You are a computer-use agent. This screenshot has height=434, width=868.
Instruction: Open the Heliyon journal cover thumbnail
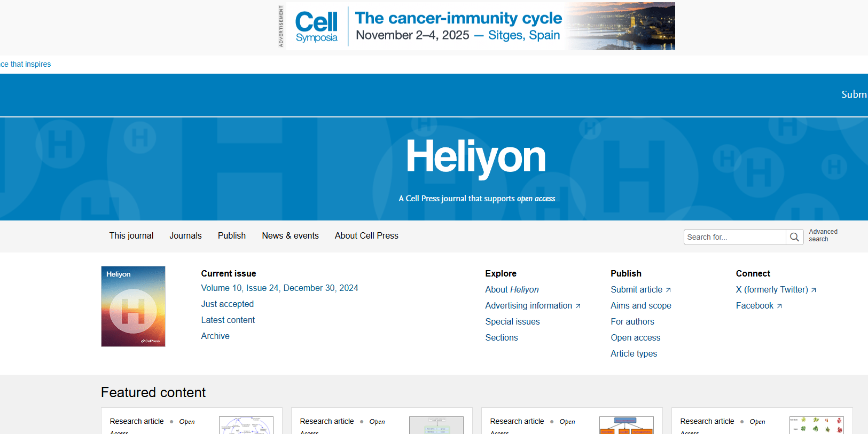tap(133, 306)
